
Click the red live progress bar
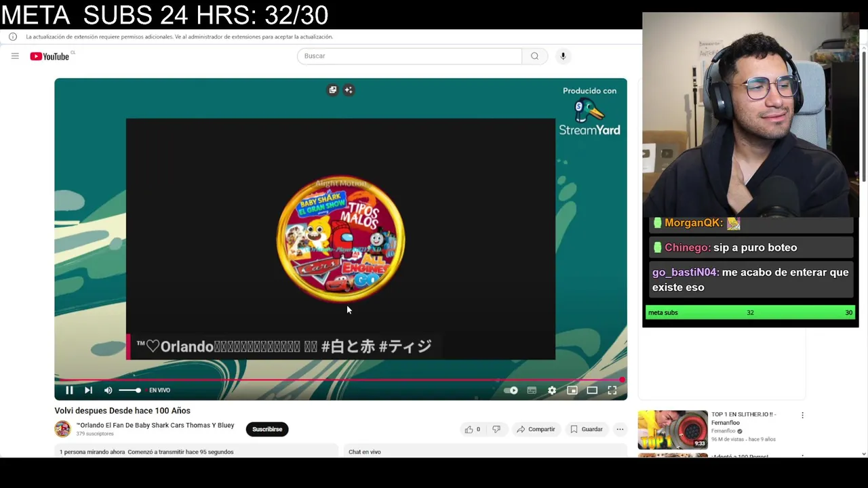[x=340, y=380]
